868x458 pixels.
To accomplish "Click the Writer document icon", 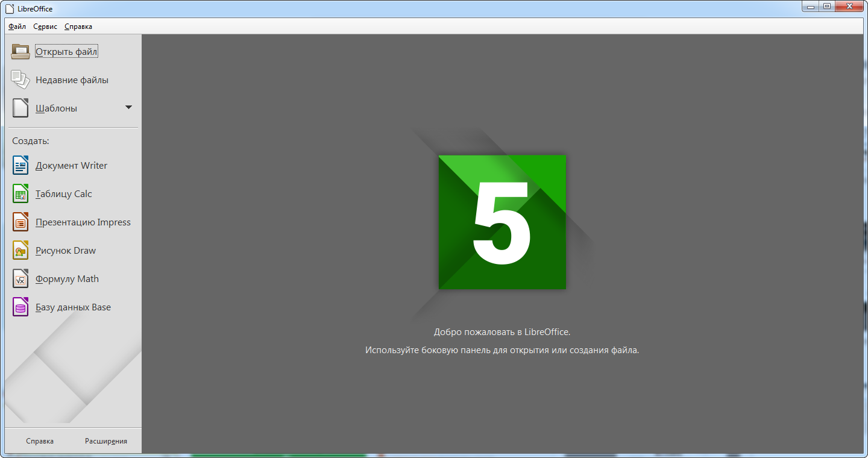I will [x=20, y=165].
